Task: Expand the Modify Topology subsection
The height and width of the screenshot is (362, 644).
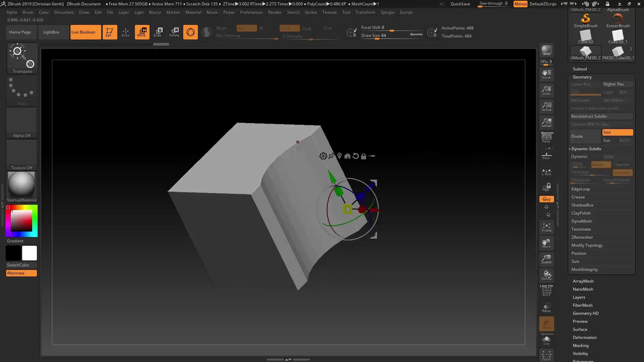Action: (x=587, y=245)
